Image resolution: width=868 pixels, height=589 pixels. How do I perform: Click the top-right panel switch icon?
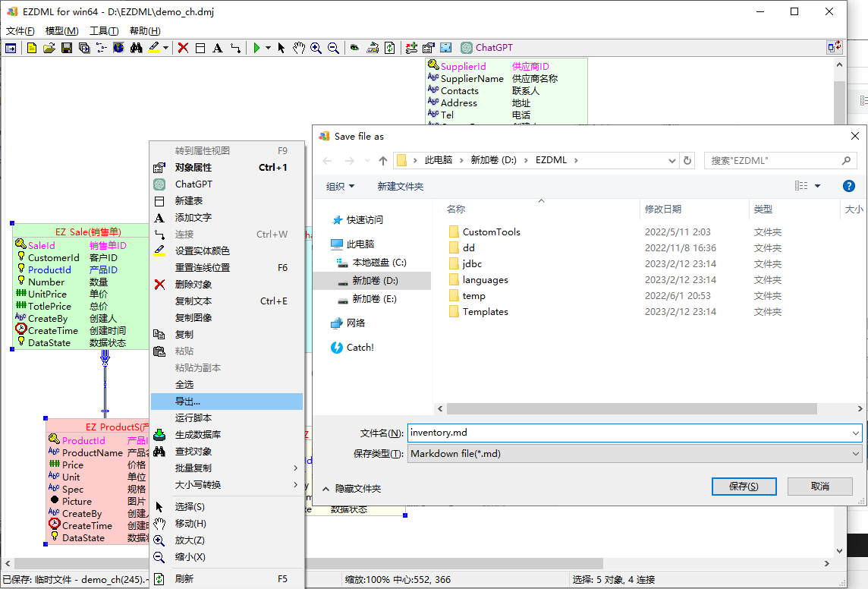[834, 48]
